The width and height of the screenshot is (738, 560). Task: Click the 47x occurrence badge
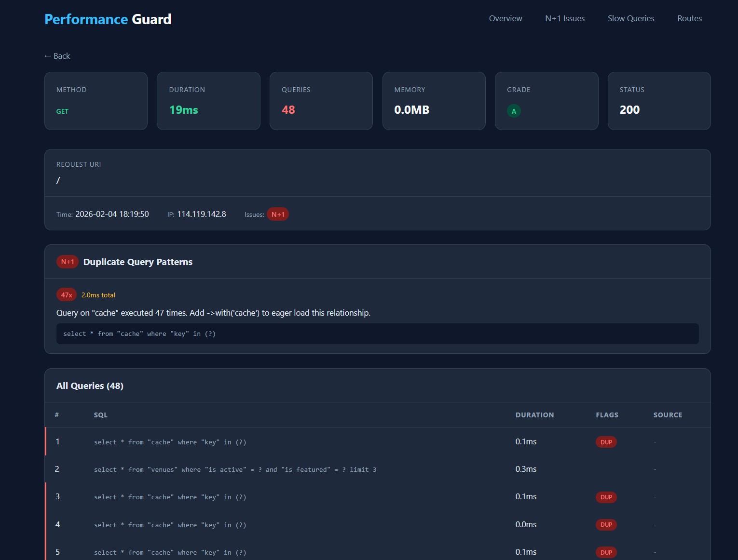[x=66, y=294]
